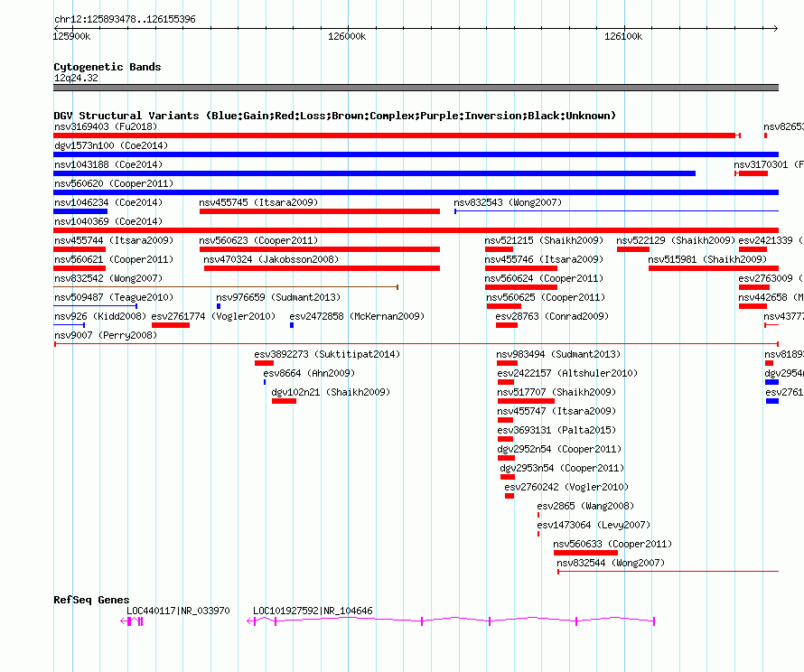Select esv8664 (Ahn2009) variant
This screenshot has height=672, width=804.
[309, 373]
